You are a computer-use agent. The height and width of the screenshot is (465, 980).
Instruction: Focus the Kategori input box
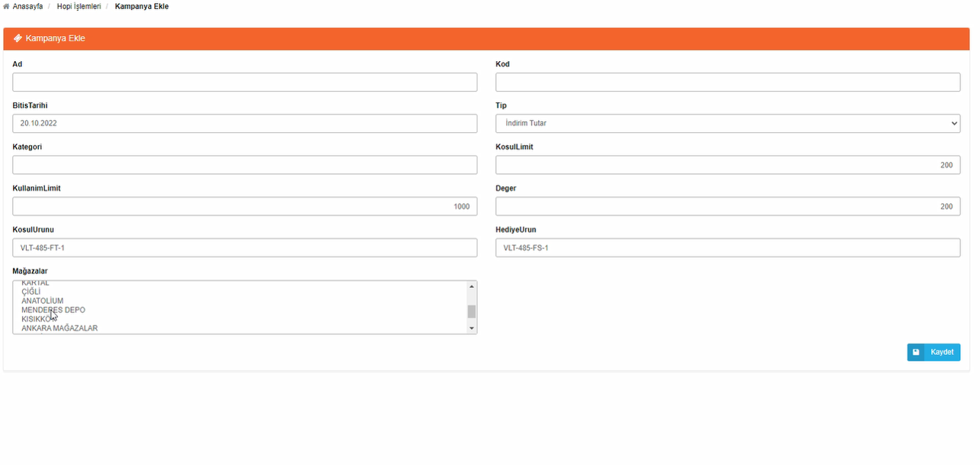tap(244, 165)
